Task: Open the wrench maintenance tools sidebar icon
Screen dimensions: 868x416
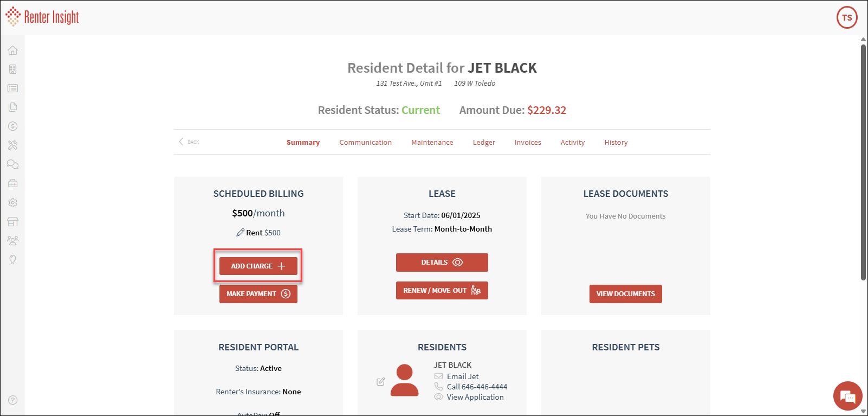Action: point(13,145)
